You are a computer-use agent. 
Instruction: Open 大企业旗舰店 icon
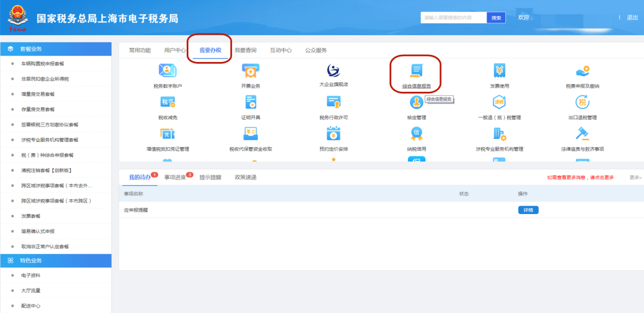click(x=333, y=71)
